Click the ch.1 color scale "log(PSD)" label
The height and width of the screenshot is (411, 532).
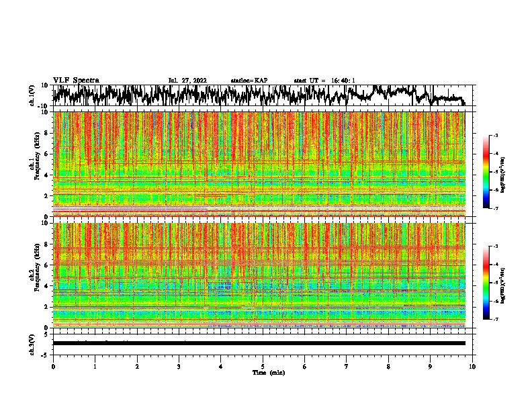pyautogui.click(x=503, y=175)
